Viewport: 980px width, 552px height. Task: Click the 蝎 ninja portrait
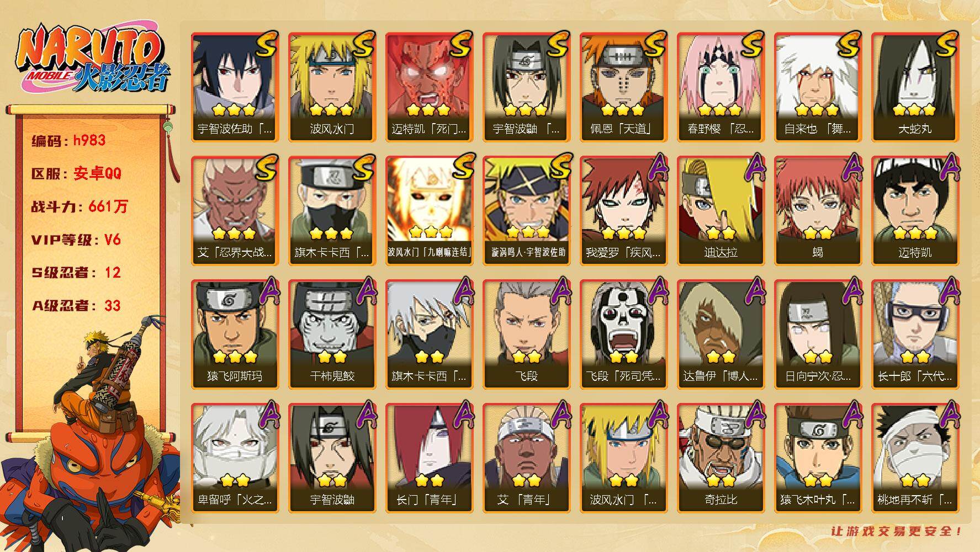[x=818, y=211]
